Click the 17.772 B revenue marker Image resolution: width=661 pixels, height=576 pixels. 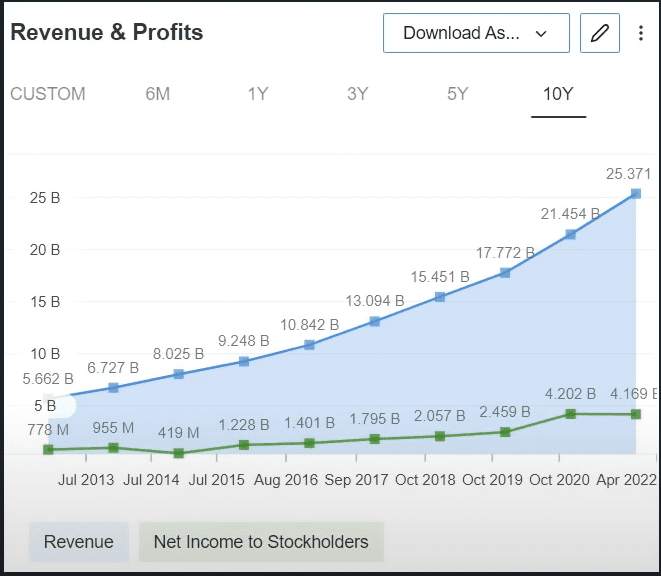[505, 273]
